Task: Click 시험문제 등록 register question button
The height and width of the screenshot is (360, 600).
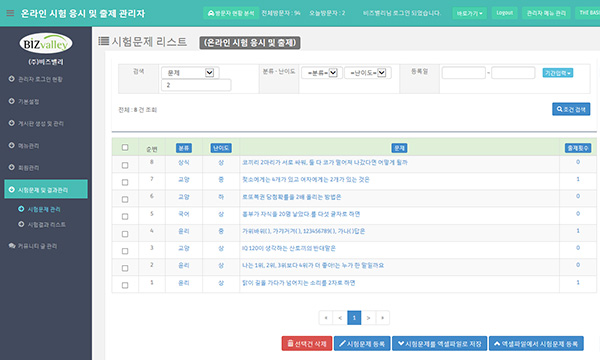Action: pos(362,344)
